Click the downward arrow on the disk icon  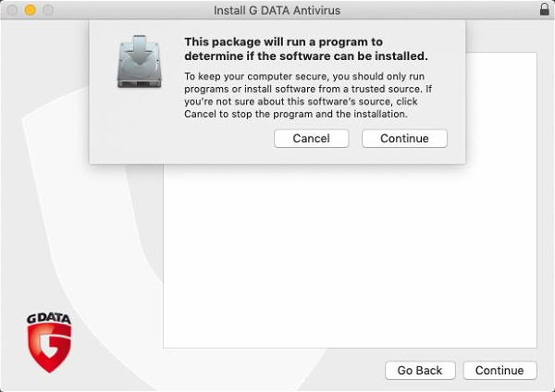(x=141, y=50)
